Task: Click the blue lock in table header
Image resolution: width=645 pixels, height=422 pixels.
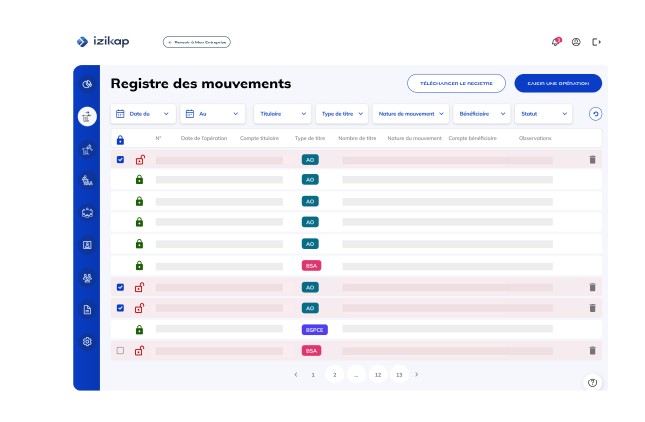Action: 120,140
